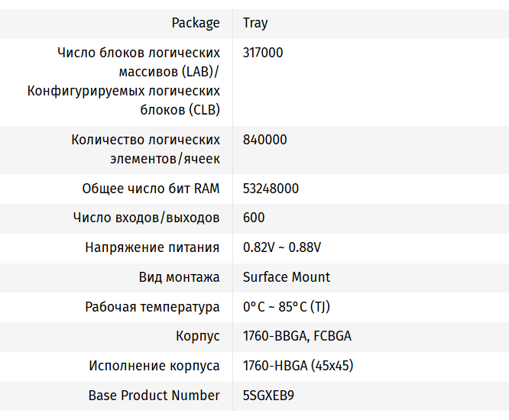
Task: Select the "Surface Mount" value
Action: coord(287,277)
